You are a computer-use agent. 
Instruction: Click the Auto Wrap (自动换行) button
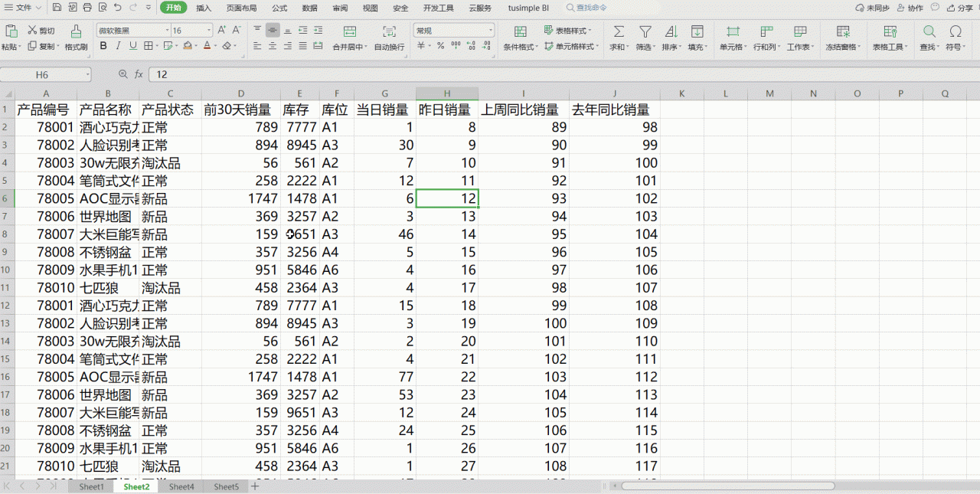[x=389, y=38]
